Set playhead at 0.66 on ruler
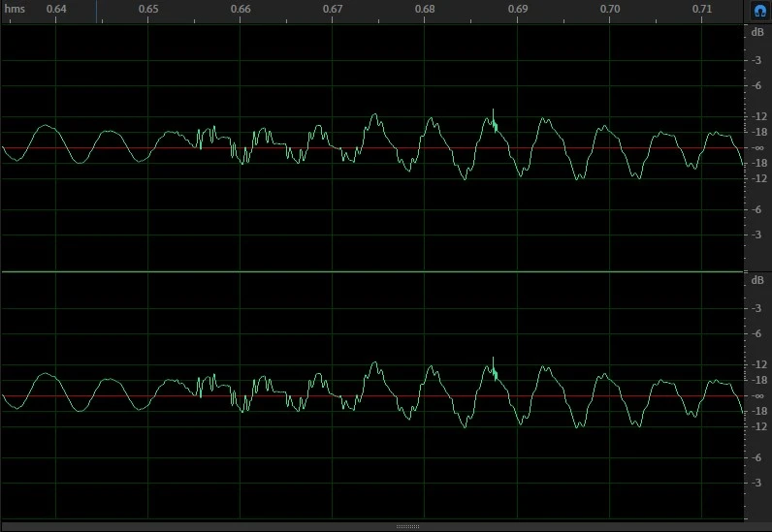The width and height of the screenshot is (772, 532). click(x=241, y=9)
